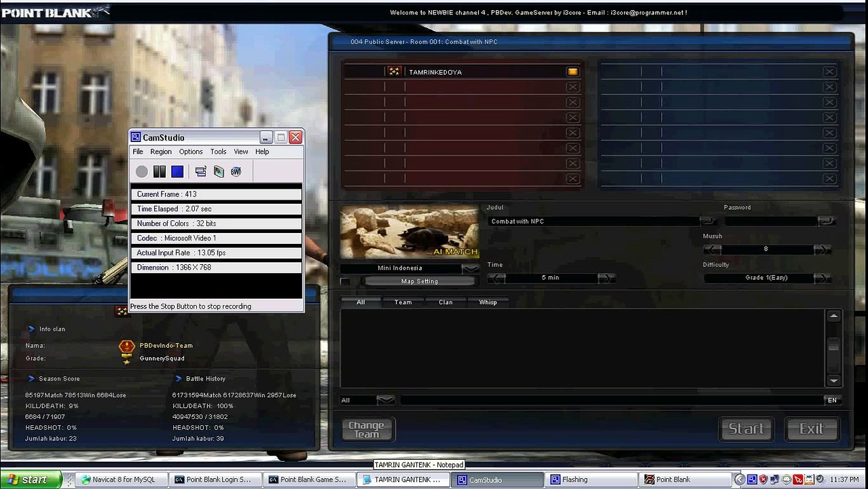Open the chat channel All dropdown
The image size is (868, 489).
[x=386, y=400]
